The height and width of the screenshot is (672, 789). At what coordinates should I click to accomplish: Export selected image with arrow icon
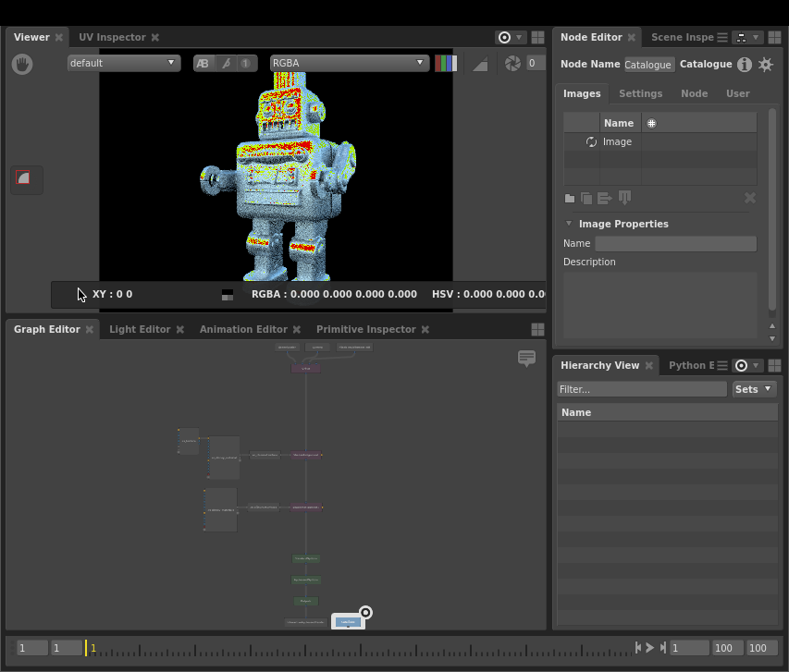[x=604, y=198]
